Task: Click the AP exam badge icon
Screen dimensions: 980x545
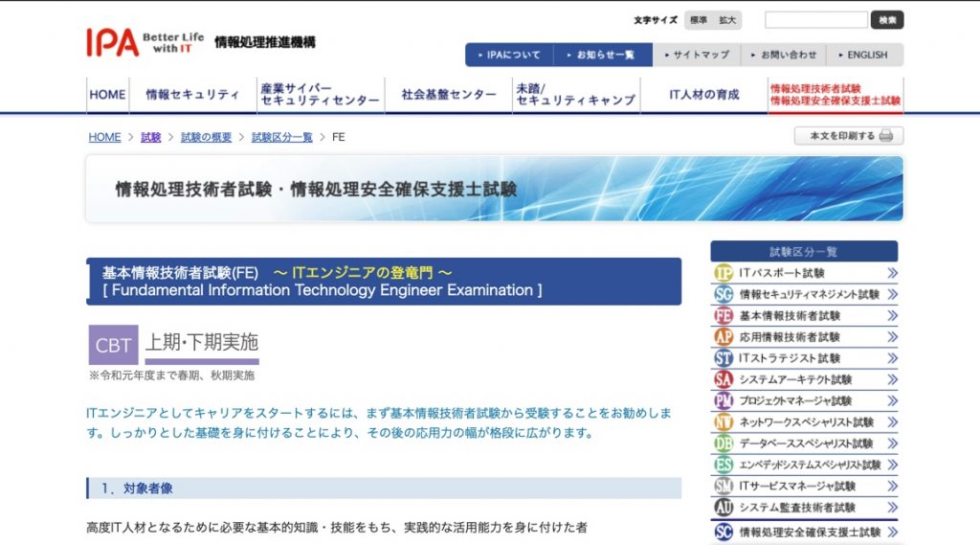Action: click(724, 336)
